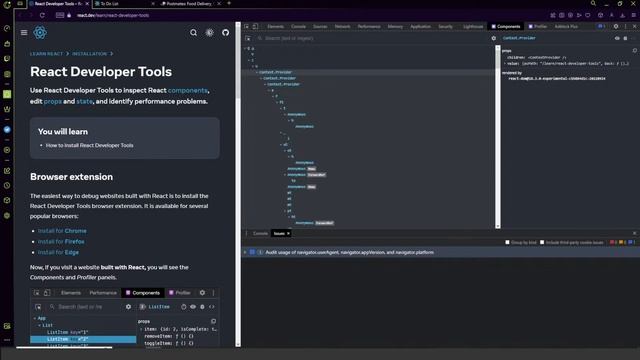The width and height of the screenshot is (640, 360).
Task: Expand the value prop in props panel
Action: [x=505, y=64]
